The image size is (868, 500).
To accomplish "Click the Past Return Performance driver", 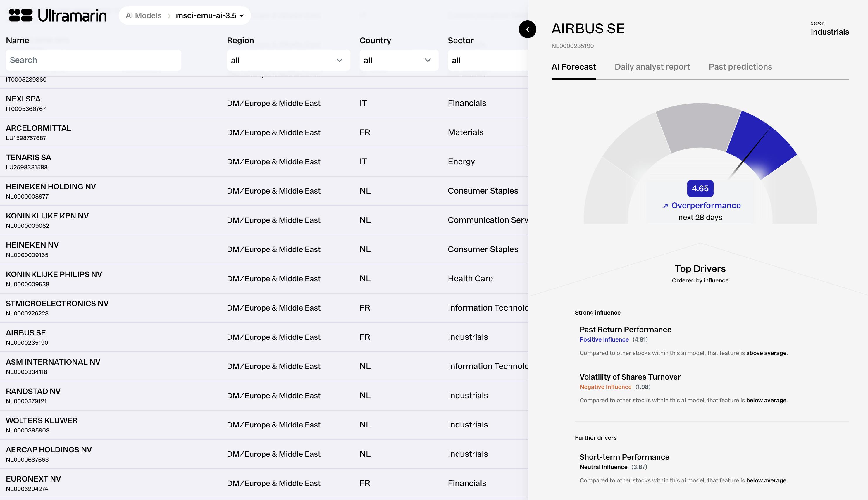I will [x=625, y=330].
